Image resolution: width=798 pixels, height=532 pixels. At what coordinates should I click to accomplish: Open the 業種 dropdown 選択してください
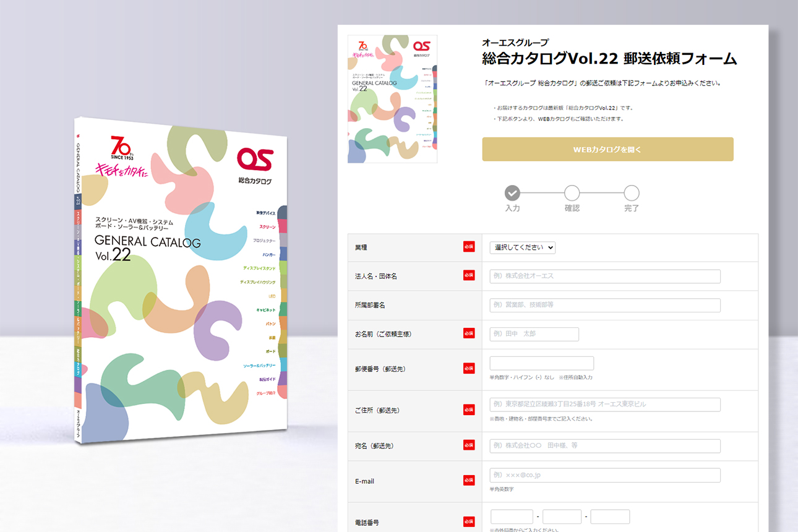point(522,247)
